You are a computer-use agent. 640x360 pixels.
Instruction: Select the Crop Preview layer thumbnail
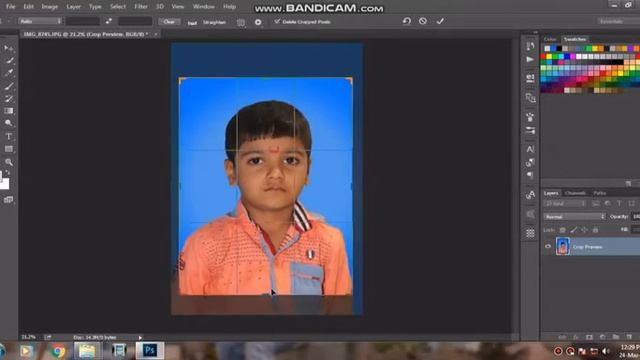(562, 247)
